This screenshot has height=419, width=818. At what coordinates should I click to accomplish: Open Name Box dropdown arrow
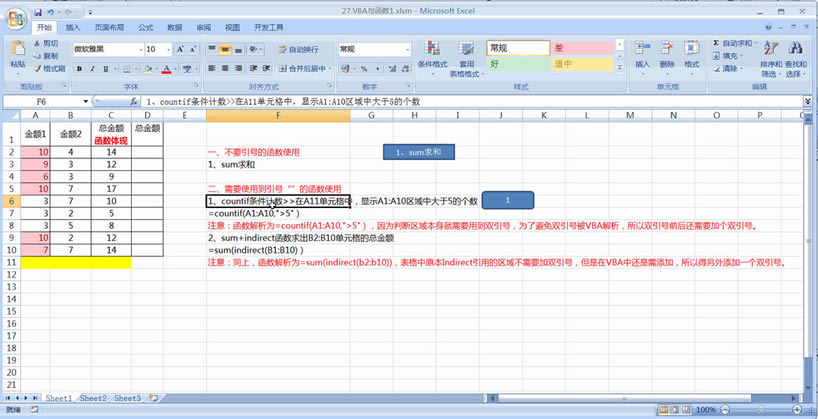coord(86,102)
